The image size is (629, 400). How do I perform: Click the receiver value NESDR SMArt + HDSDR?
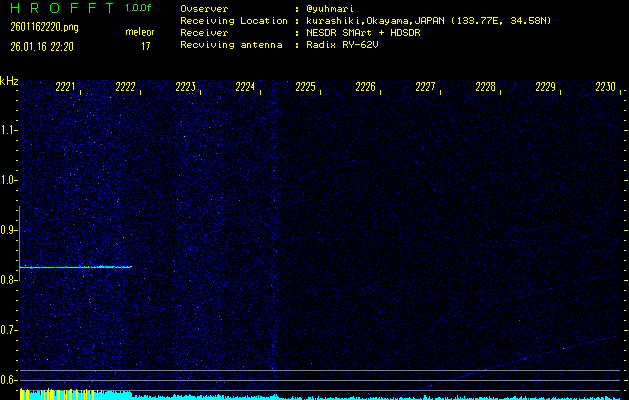[x=363, y=33]
